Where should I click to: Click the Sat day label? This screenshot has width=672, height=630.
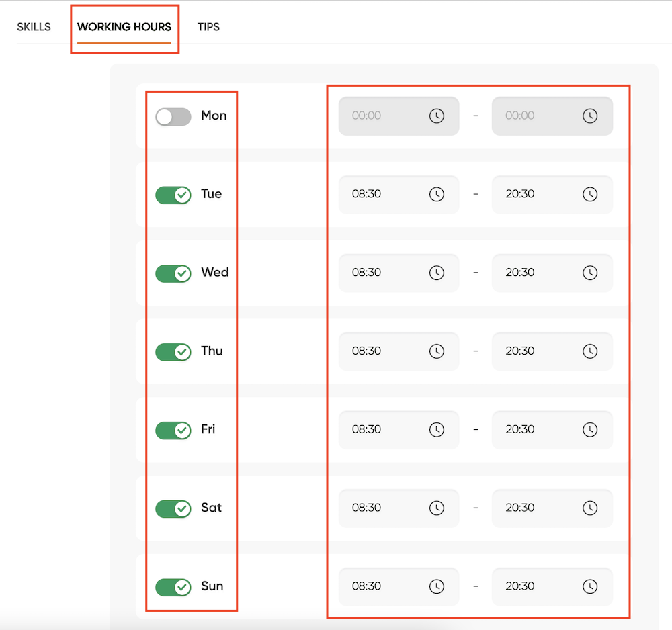click(x=211, y=507)
